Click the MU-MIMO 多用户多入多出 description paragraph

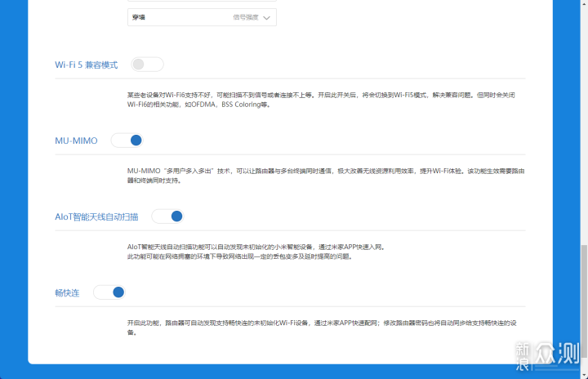pos(326,176)
